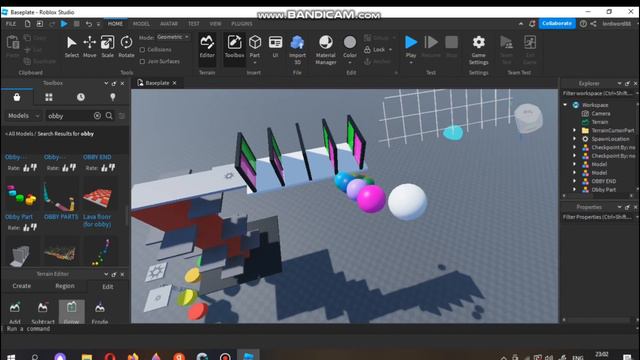Clear the obby search text
This screenshot has height=360, width=640.
tap(97, 116)
